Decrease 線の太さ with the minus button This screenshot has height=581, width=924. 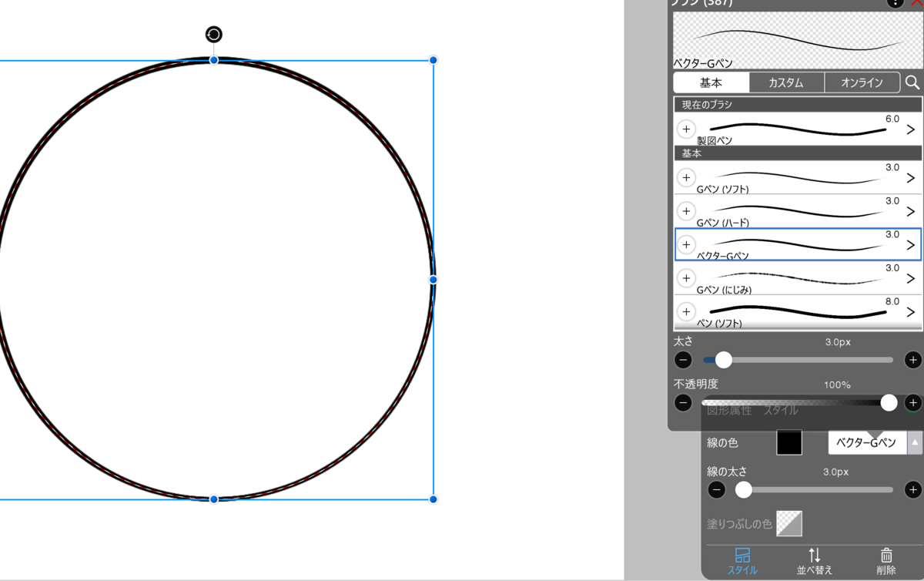(717, 489)
